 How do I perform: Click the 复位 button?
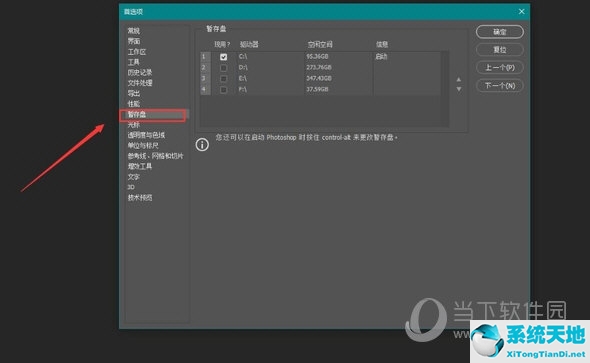[x=500, y=50]
